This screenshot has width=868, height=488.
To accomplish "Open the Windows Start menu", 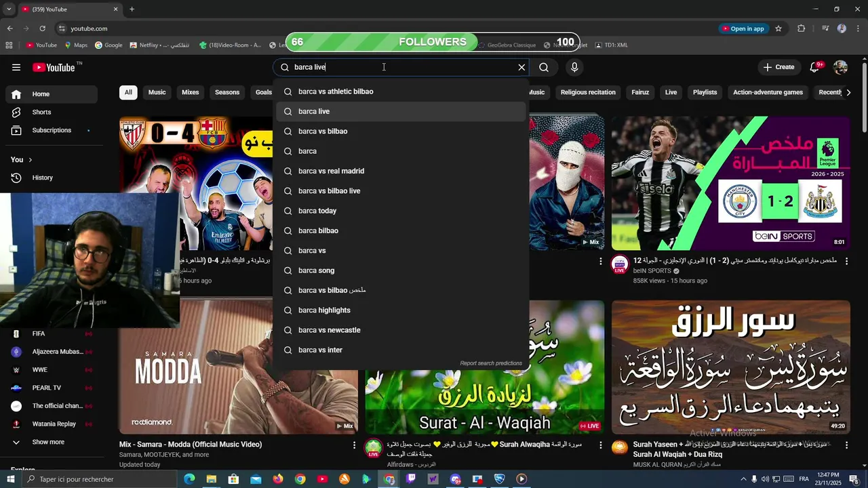I will point(10,479).
